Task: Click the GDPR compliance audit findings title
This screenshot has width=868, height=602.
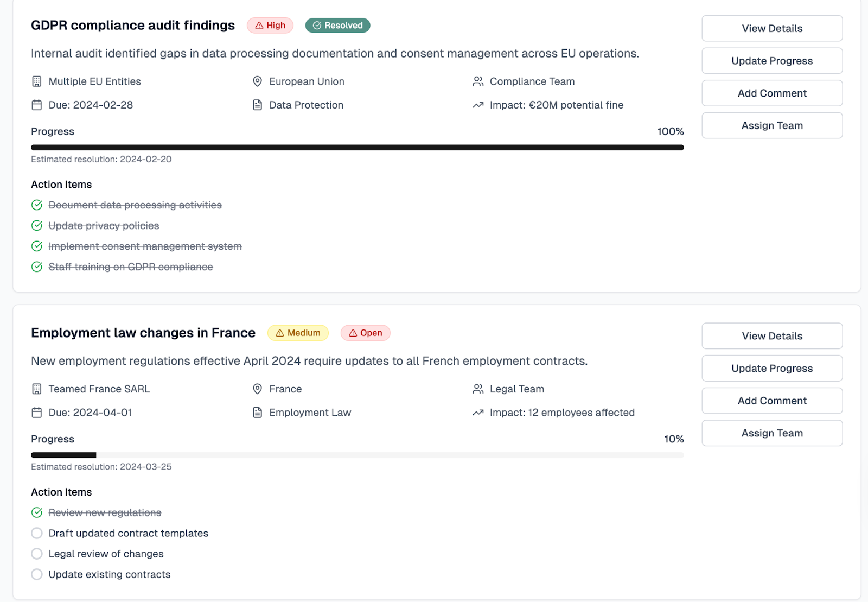Action: tap(132, 25)
